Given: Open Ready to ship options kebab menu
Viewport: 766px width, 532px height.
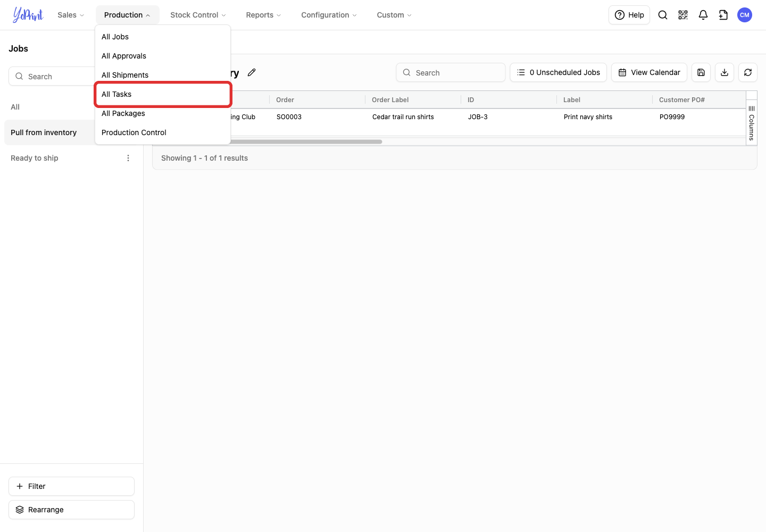Looking at the screenshot, I should click(128, 158).
